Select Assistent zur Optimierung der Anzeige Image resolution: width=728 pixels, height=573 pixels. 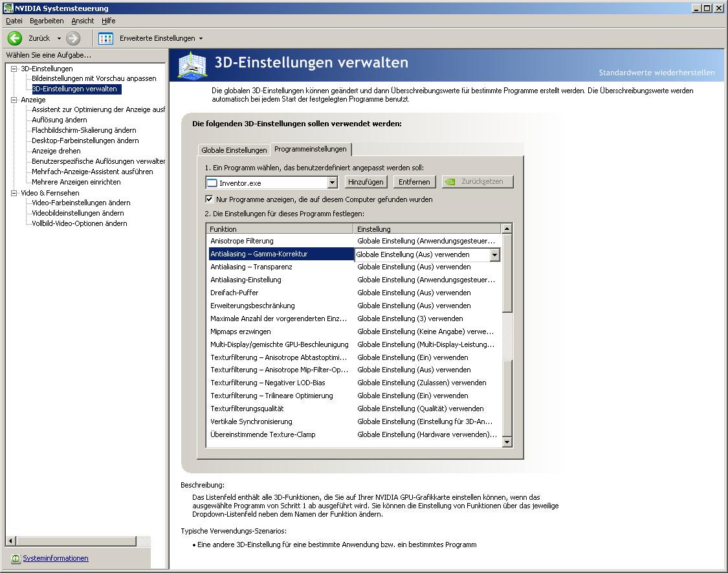pyautogui.click(x=98, y=109)
